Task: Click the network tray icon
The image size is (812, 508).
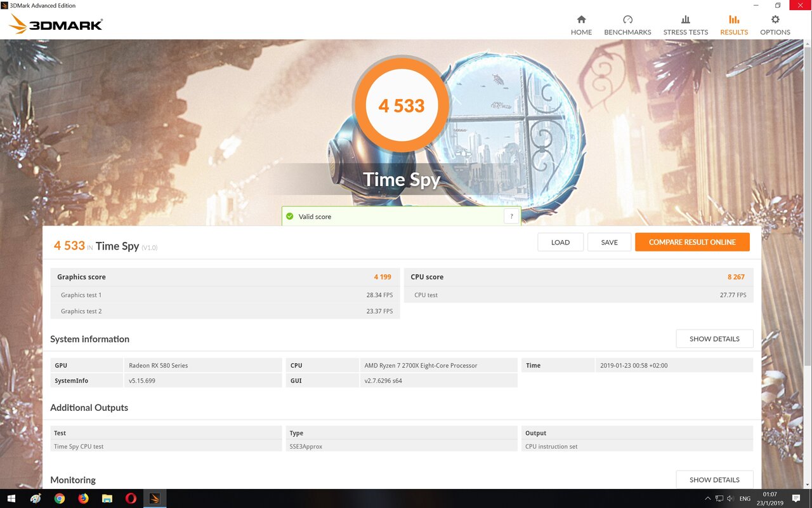Action: [719, 498]
